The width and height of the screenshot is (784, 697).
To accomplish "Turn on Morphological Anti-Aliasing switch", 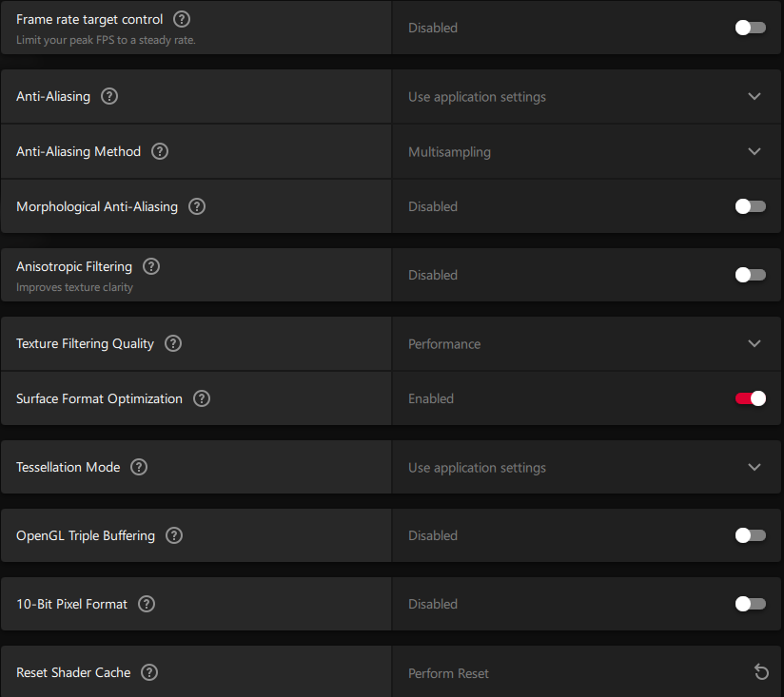I will 750,206.
